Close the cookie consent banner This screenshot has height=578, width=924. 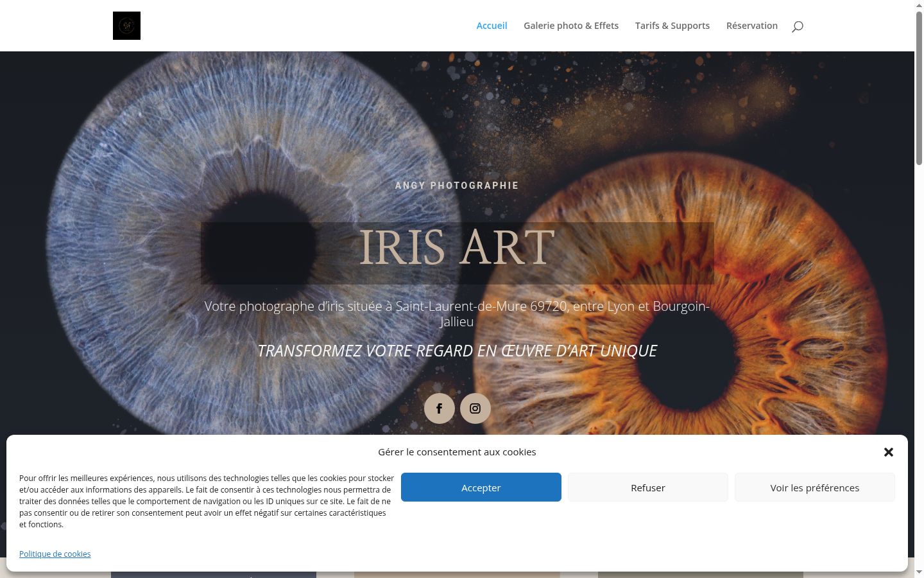889,452
